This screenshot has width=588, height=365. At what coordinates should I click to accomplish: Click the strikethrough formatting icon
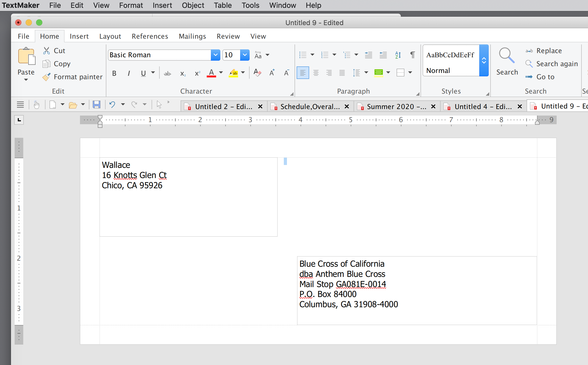click(x=167, y=73)
